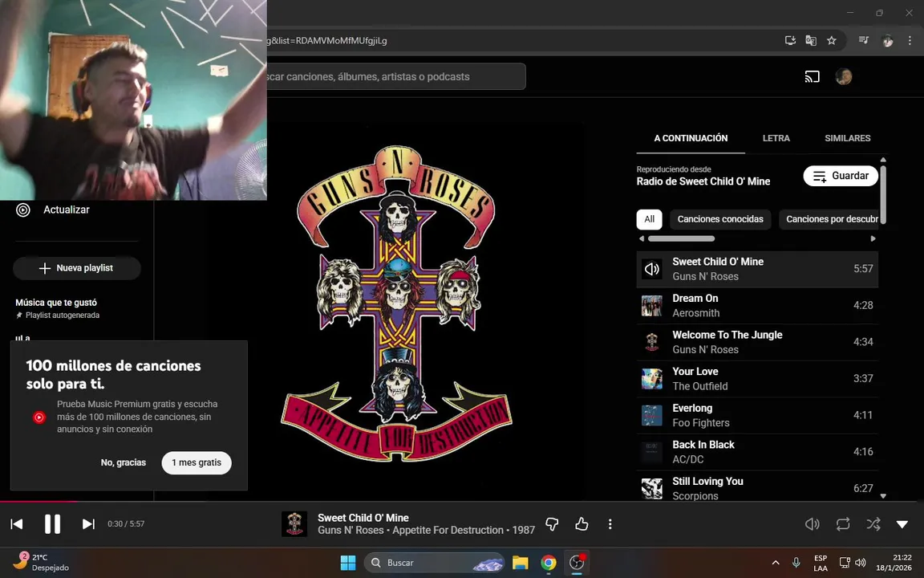
Task: Pause Sweet Child O' Mine playback
Action: 52,523
